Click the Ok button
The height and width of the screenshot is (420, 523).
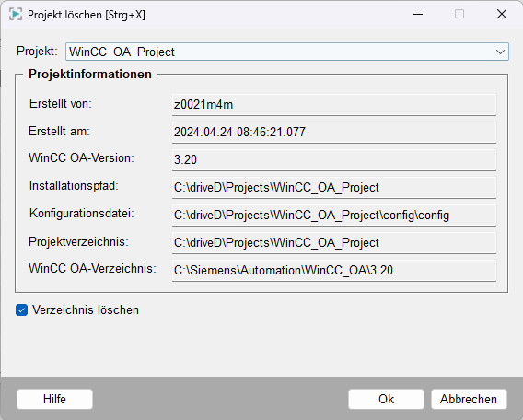click(386, 399)
